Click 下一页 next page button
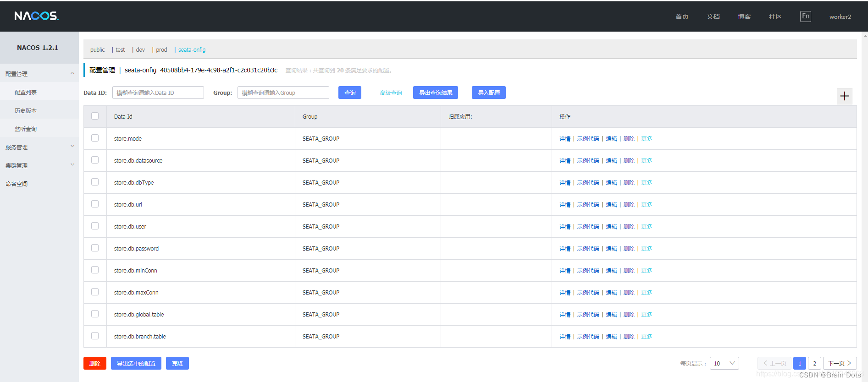 click(840, 363)
